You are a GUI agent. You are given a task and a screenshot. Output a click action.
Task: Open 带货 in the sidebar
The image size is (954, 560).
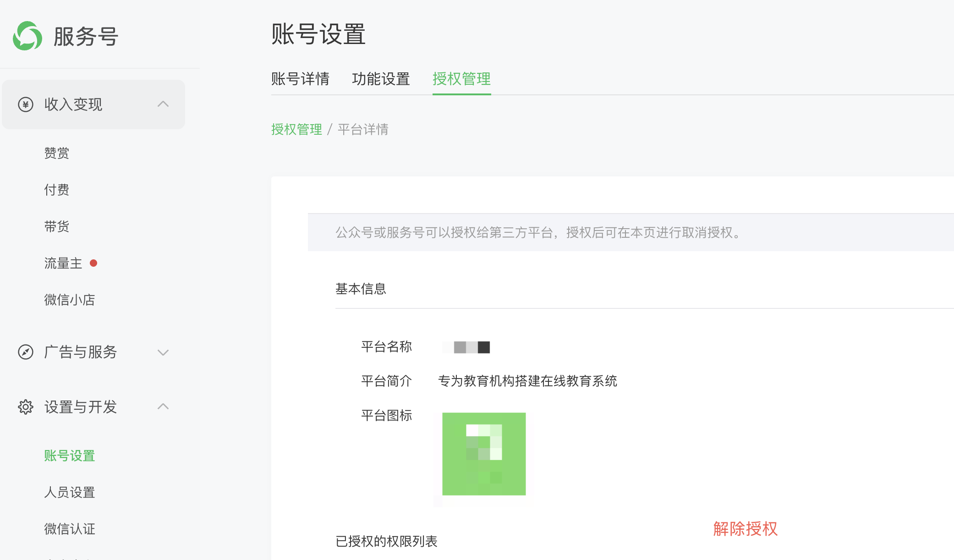point(57,226)
